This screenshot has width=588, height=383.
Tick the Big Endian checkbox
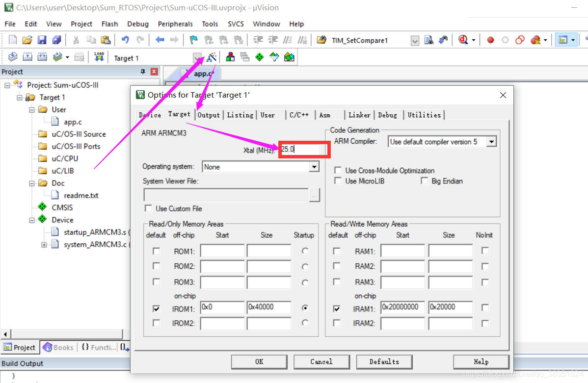click(x=424, y=181)
